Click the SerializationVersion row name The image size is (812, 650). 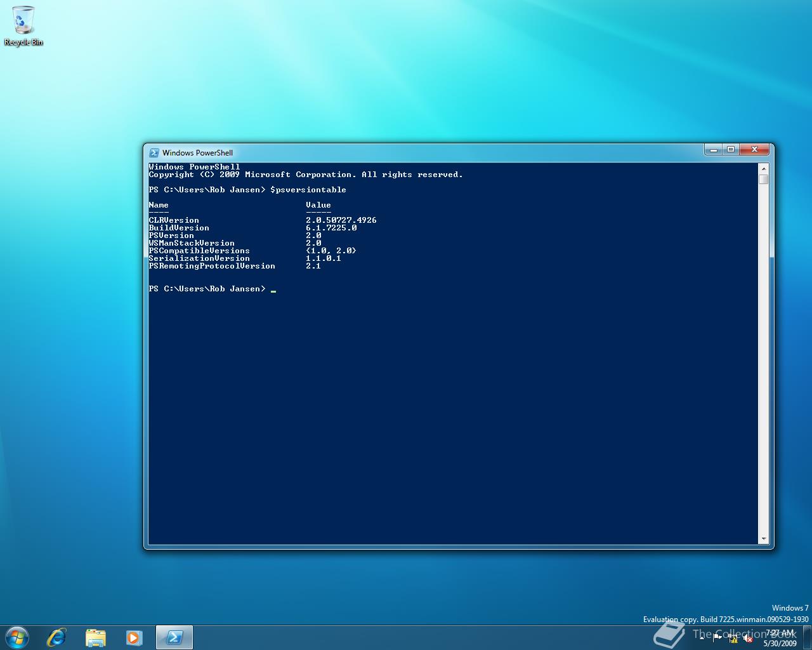pos(199,258)
